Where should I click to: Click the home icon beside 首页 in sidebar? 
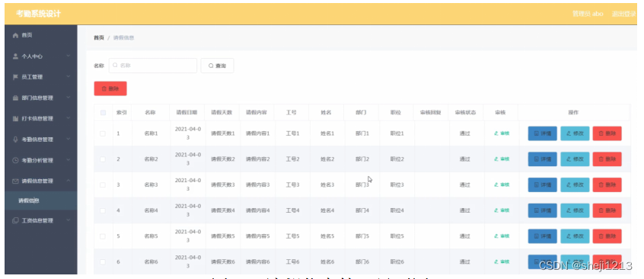pos(16,35)
